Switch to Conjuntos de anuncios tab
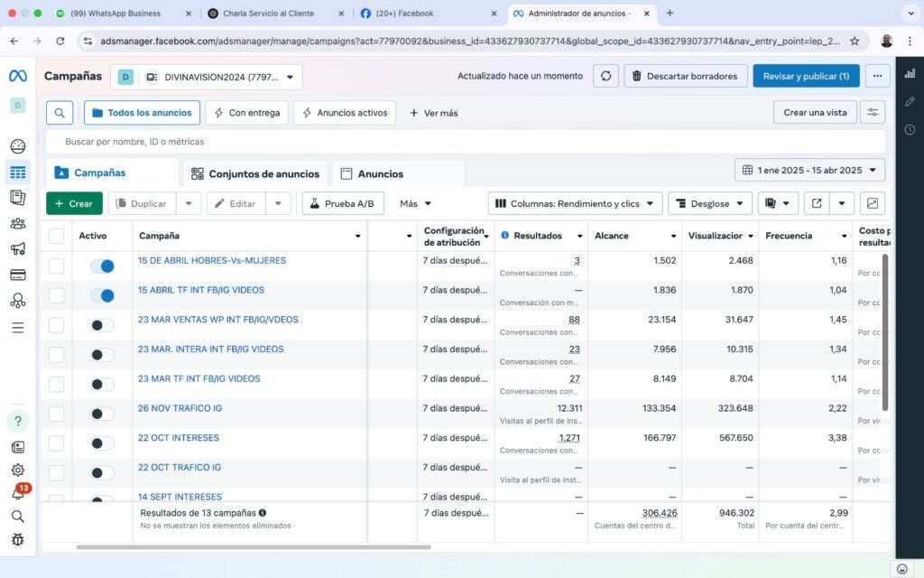 tap(255, 173)
